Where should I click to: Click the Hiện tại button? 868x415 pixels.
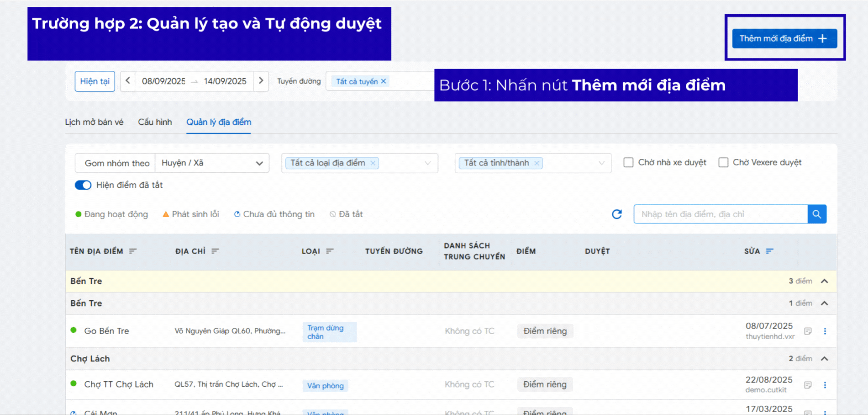95,81
